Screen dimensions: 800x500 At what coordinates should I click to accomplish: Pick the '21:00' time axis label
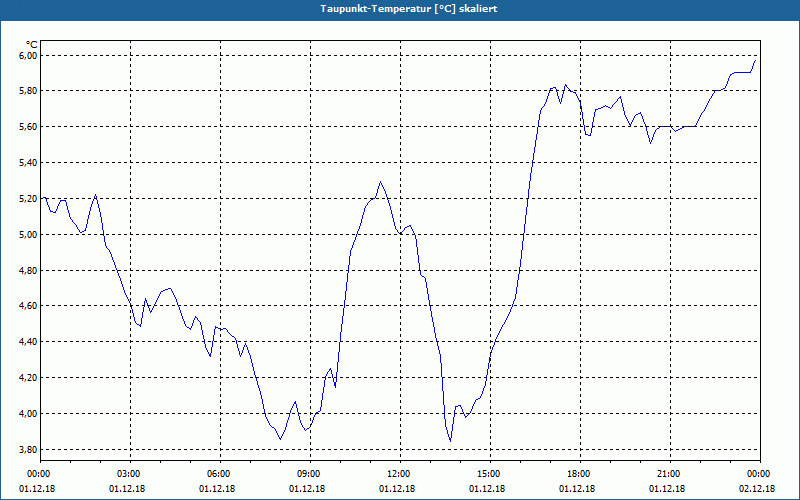click(x=670, y=474)
